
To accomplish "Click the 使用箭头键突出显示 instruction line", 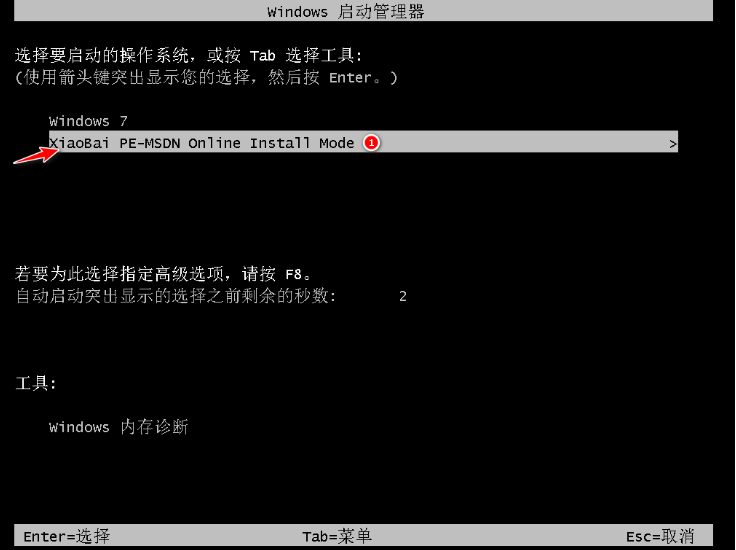I will [206, 77].
